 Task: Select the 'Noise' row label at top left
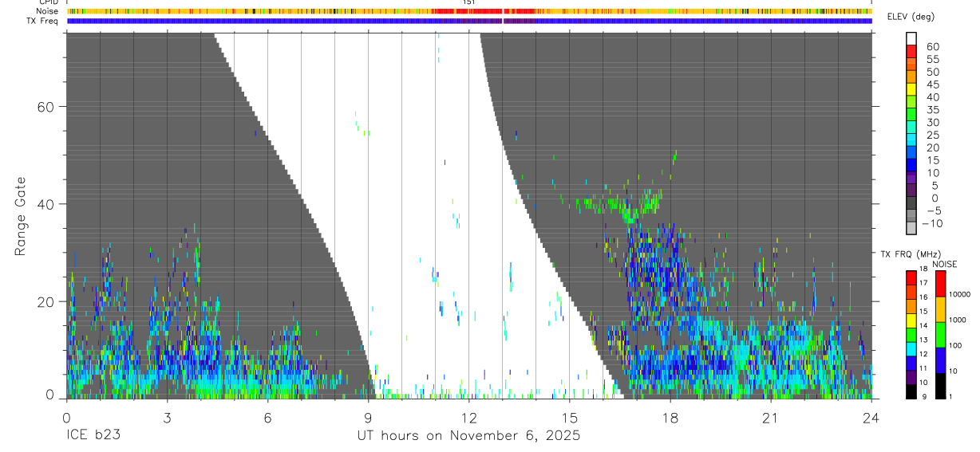49,11
